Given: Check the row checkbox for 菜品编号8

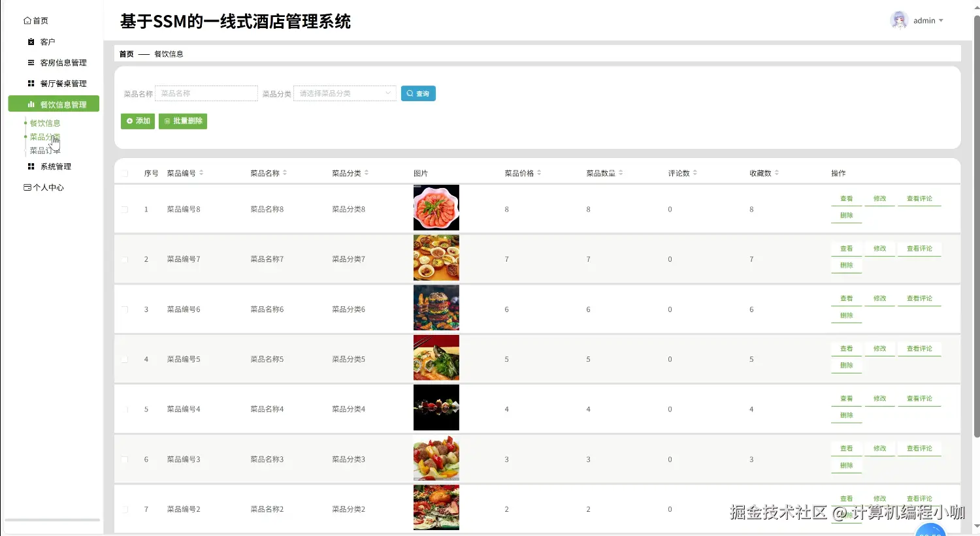Looking at the screenshot, I should tap(125, 208).
